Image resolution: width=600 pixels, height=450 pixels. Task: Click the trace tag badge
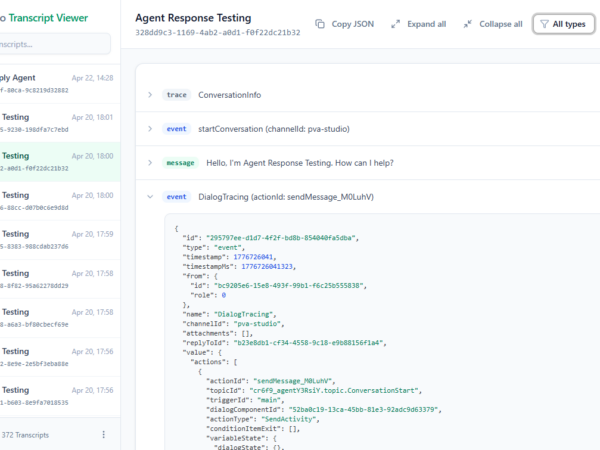[x=176, y=95]
